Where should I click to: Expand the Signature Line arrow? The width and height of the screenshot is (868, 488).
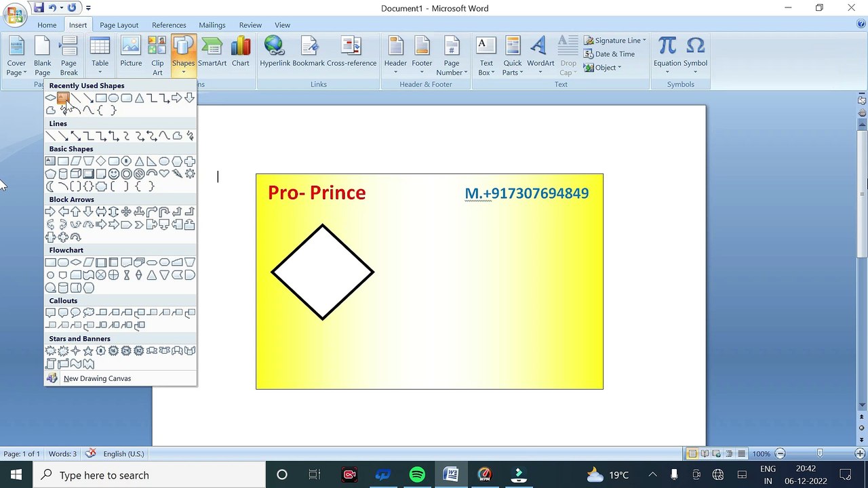click(x=644, y=41)
